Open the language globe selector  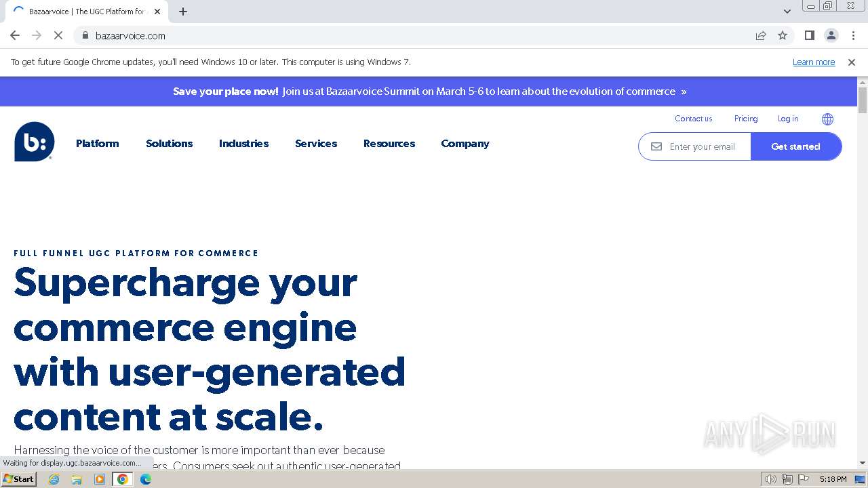tap(827, 119)
